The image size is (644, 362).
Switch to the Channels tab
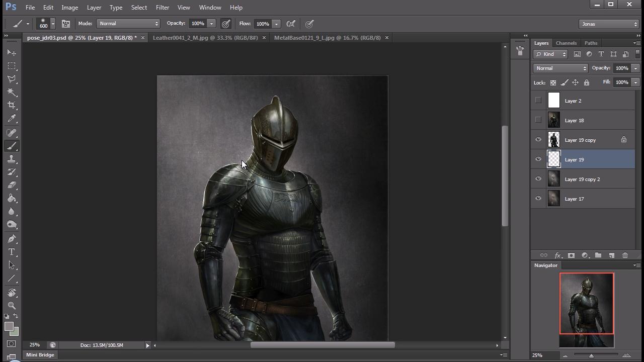pos(566,43)
